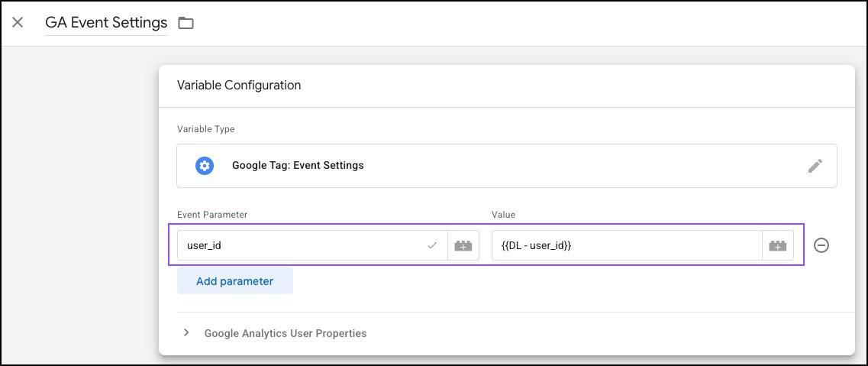Click the Value column label
Screen dimensions: 868x366
click(503, 215)
